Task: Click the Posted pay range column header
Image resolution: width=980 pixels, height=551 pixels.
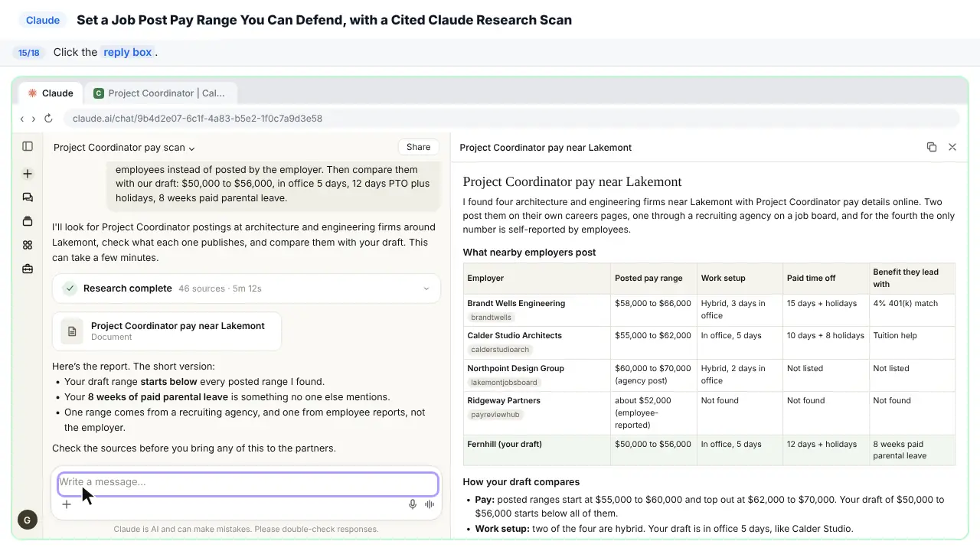Action: coord(653,279)
